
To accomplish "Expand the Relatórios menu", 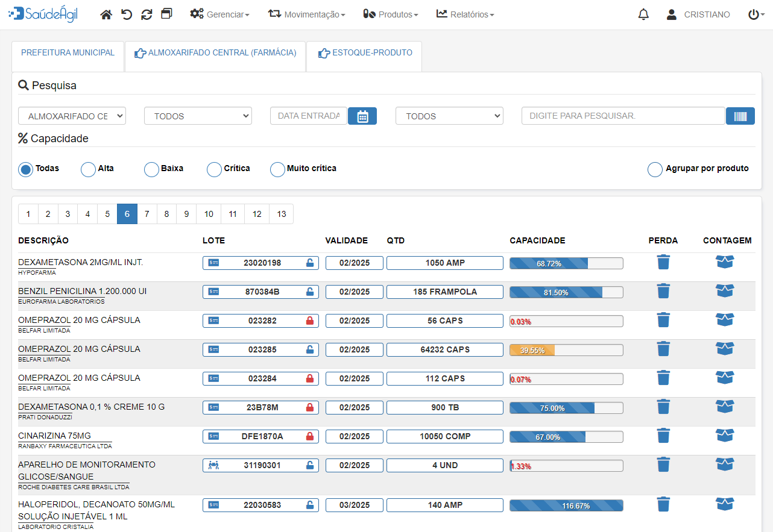I will pos(465,14).
